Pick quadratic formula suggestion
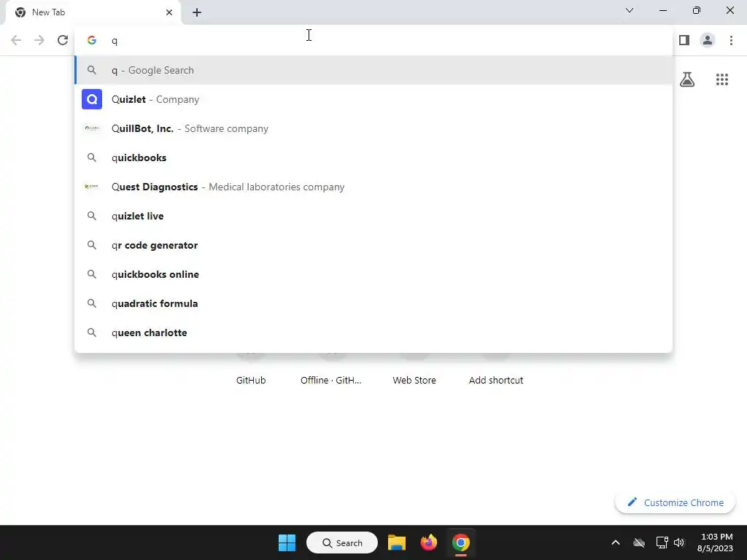This screenshot has width=747, height=560. tap(373, 304)
